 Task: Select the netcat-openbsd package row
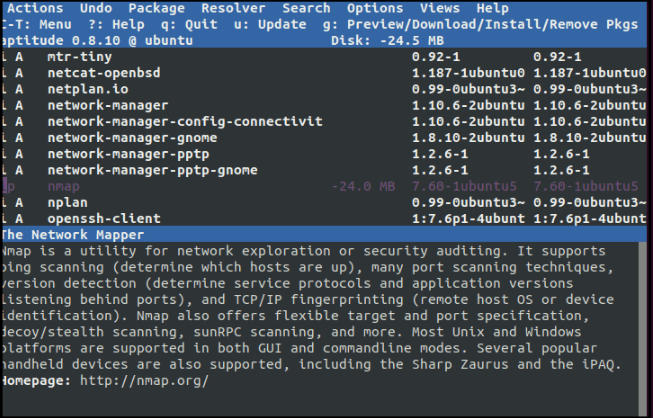103,73
